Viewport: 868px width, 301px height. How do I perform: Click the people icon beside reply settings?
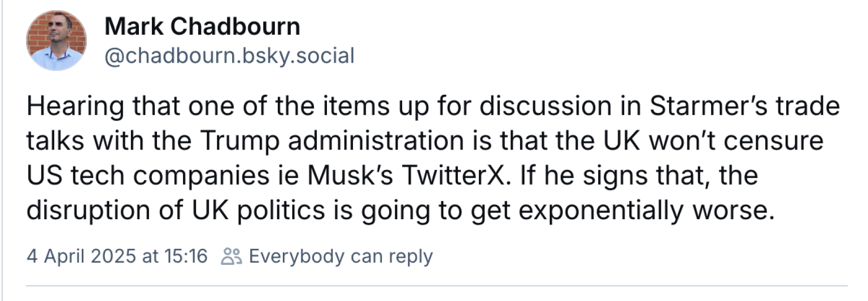pos(231,256)
